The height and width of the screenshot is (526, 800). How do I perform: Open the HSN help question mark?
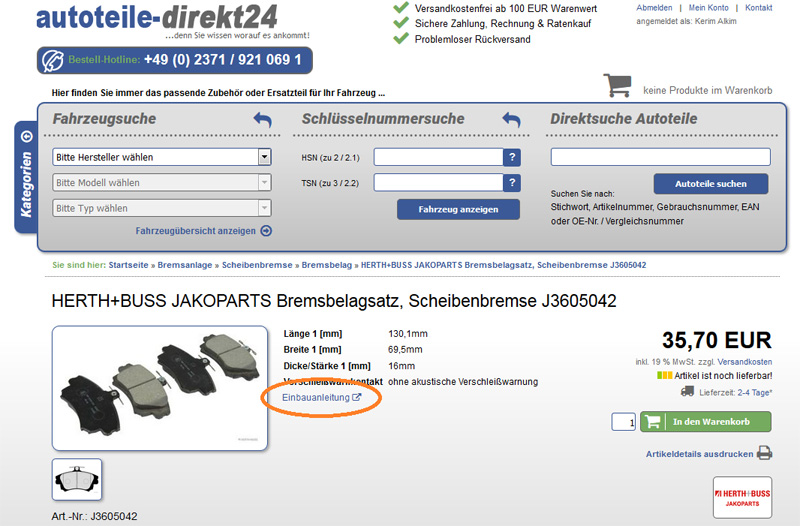512,157
